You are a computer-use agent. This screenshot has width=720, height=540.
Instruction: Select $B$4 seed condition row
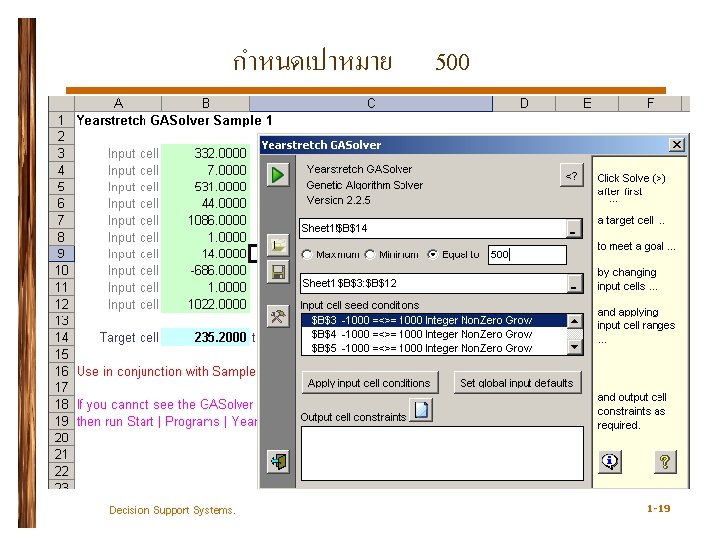[x=434, y=334]
